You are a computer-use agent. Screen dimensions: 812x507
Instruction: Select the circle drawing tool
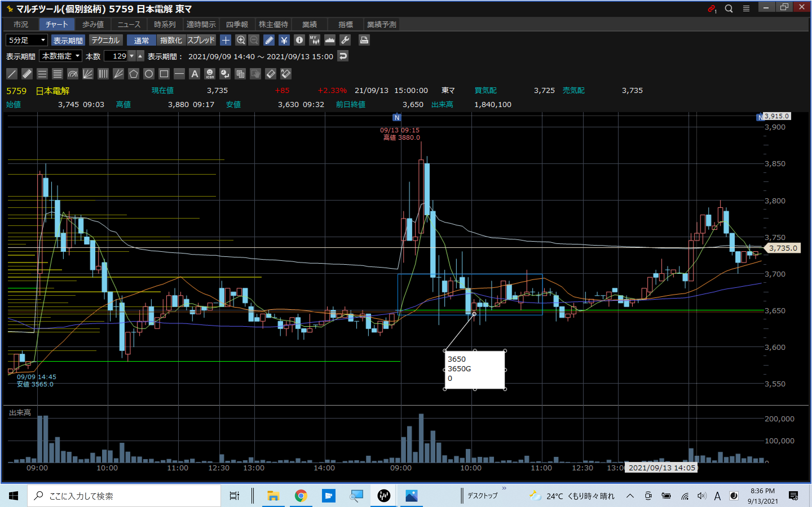(x=149, y=74)
